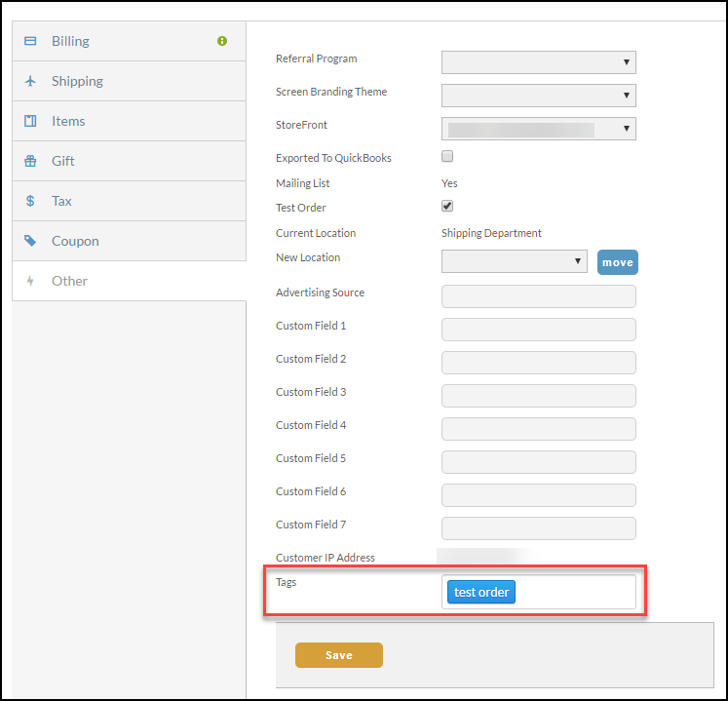Click the Tax dollar sign icon

(x=30, y=201)
